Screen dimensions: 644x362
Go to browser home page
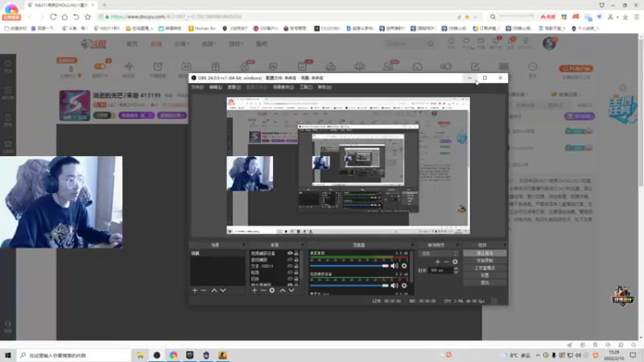tap(64, 17)
